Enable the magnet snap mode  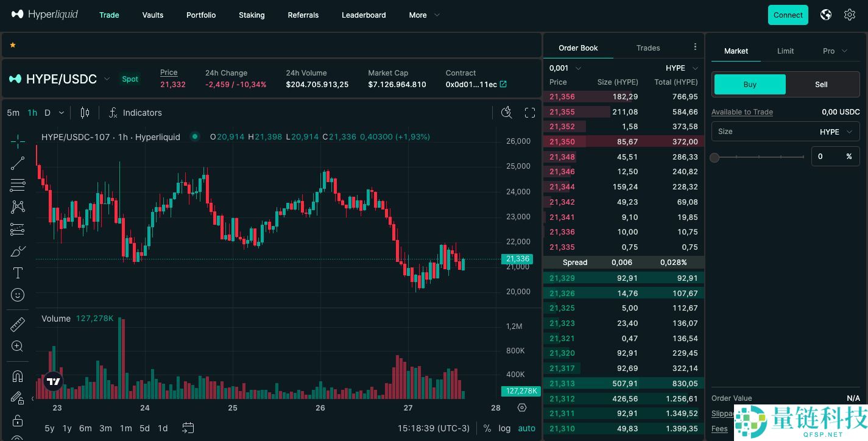point(18,376)
